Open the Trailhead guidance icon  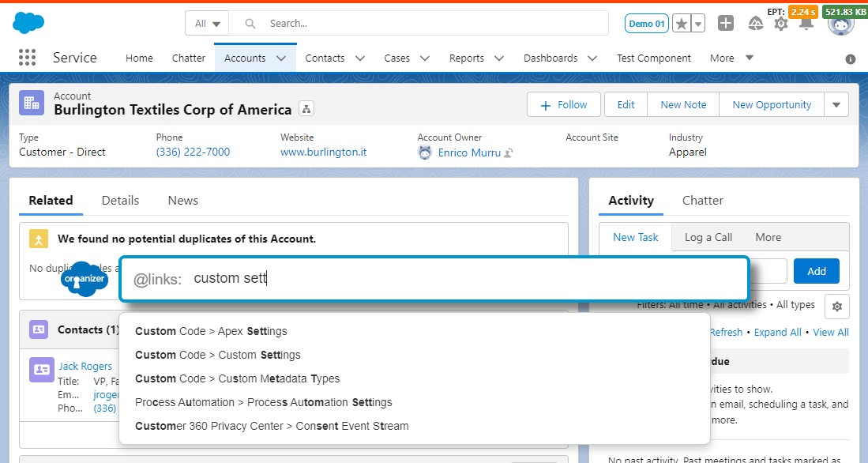(x=756, y=23)
